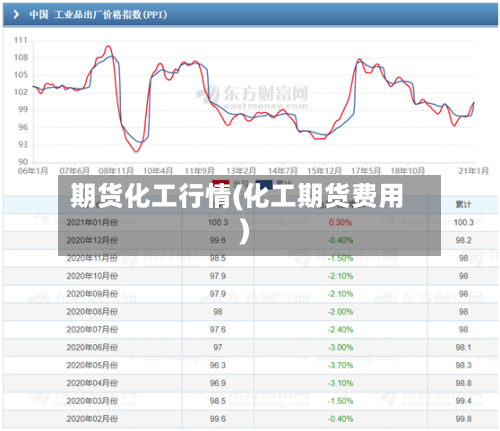Click the 东方财富网 watermark logo in the chart
The height and width of the screenshot is (431, 500).
[252, 97]
